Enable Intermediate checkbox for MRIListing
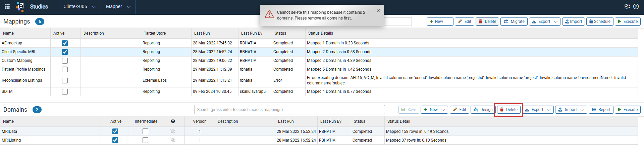Screen dimensions: 644x149 [x=145, y=140]
